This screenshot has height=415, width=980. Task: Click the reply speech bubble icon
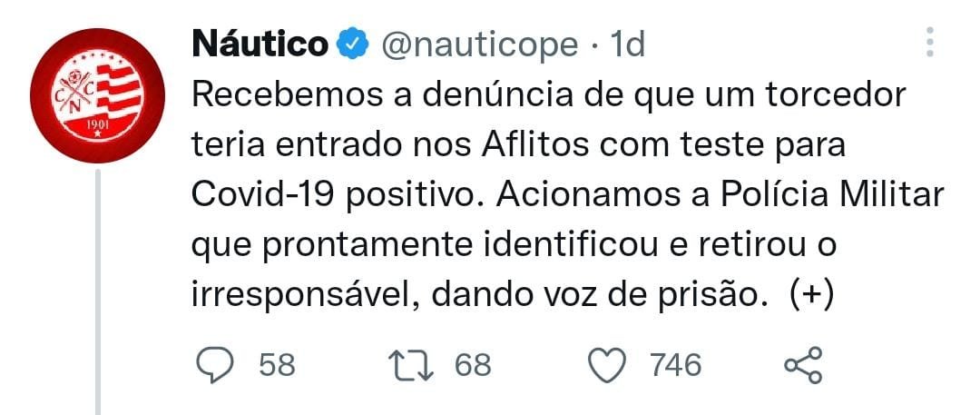pos(214,365)
